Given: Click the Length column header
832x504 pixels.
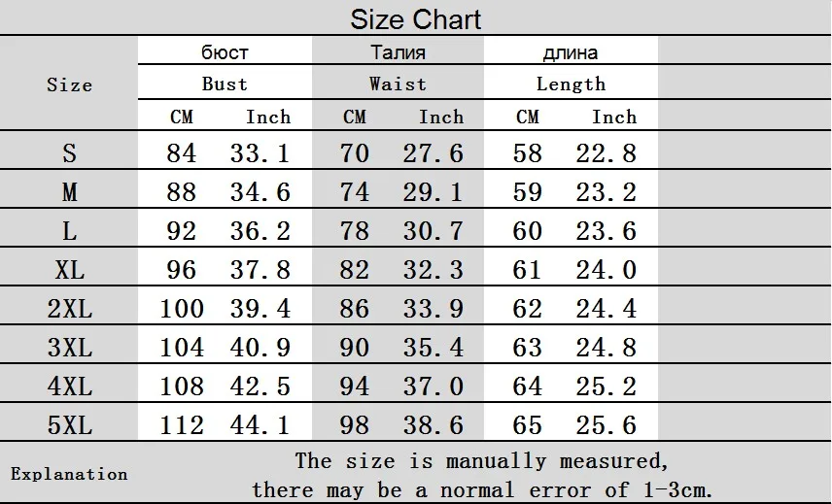Looking at the screenshot, I should (x=571, y=84).
